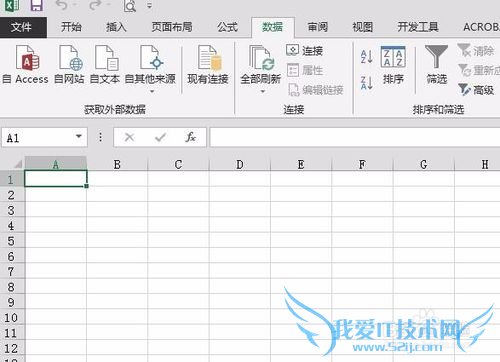The image size is (500, 362).
Task: Toggle 筛选 filter funnel
Action: tap(437, 65)
